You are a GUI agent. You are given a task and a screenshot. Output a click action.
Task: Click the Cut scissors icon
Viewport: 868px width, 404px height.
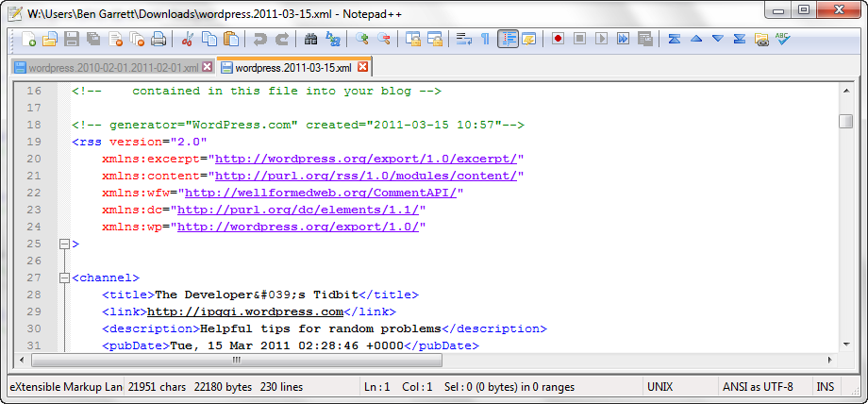[x=187, y=39]
